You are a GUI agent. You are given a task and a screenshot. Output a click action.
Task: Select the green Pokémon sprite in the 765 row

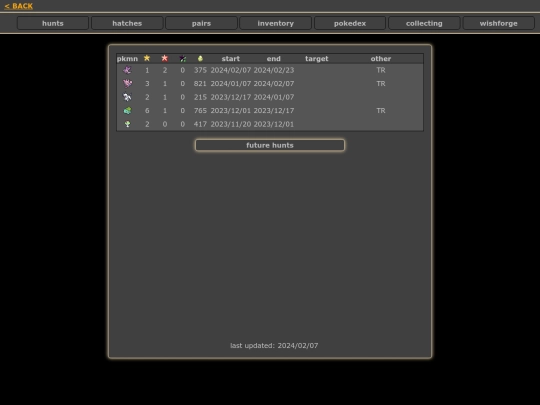click(x=127, y=111)
